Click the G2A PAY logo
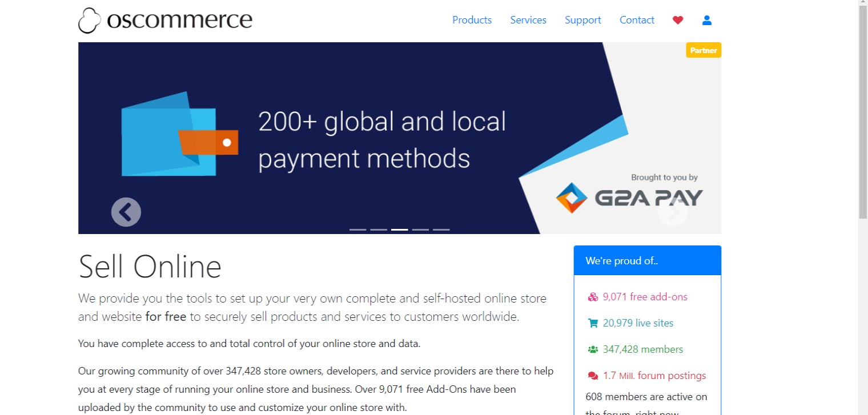This screenshot has height=415, width=868. (629, 198)
